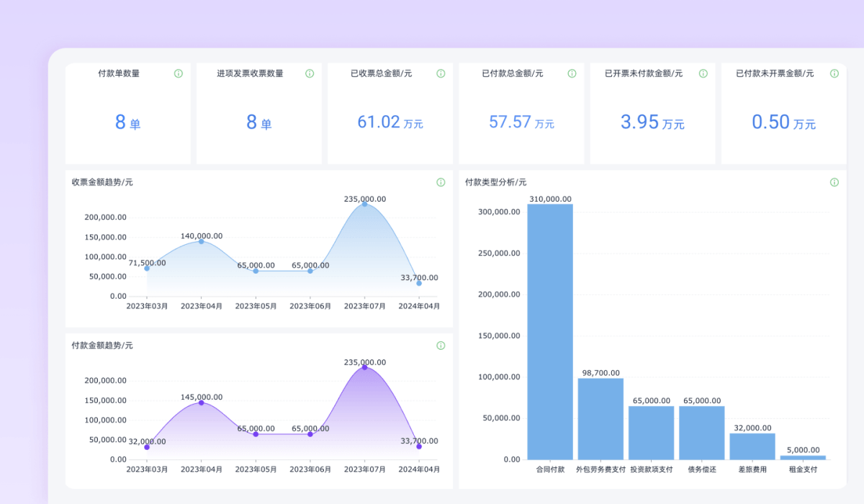Click 合同付款 axis label

coord(550,469)
